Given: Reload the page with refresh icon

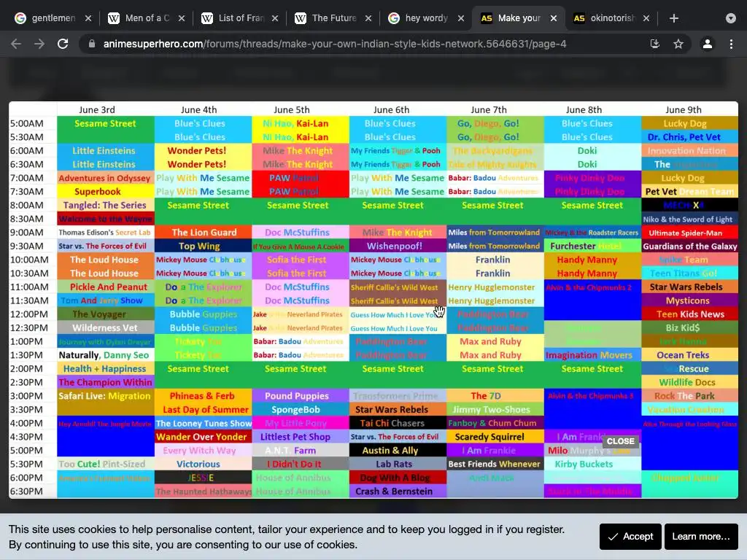Looking at the screenshot, I should pos(63,44).
